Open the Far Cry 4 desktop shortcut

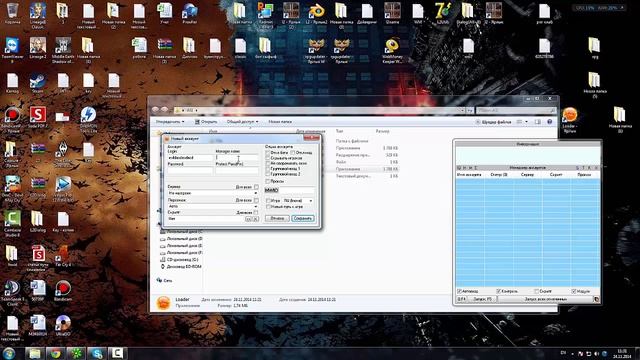(63, 253)
